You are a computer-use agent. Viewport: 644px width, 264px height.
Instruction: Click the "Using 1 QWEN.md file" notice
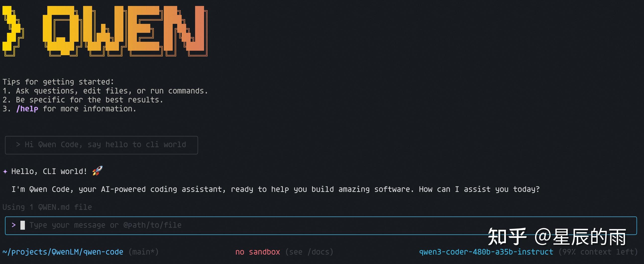(47, 207)
